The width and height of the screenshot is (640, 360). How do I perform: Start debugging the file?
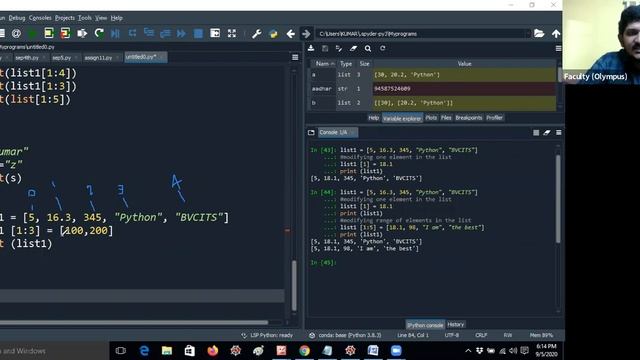116,33
